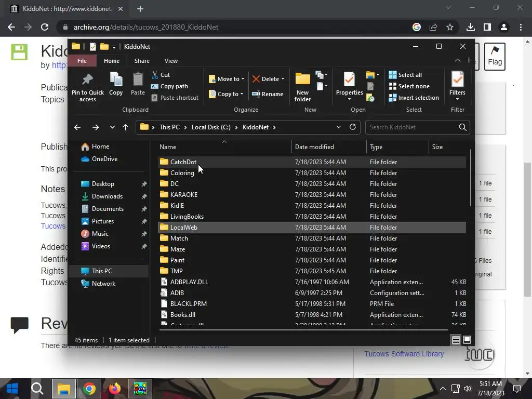Click the Edit icon in Open group

coord(370,87)
